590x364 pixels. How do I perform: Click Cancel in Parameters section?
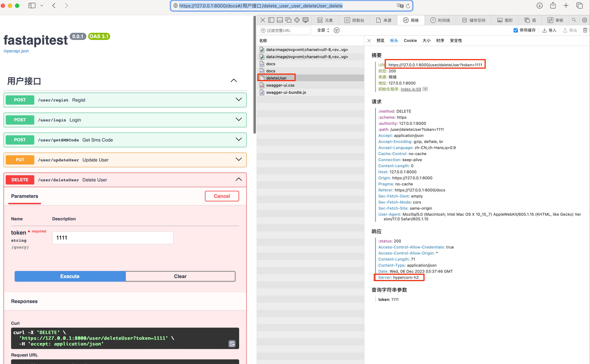pos(222,196)
